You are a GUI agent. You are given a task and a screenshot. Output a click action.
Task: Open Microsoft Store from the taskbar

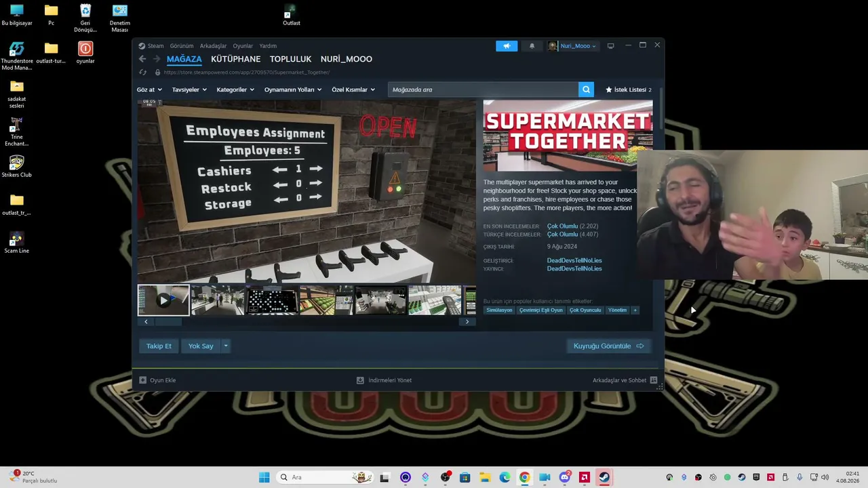[465, 477]
